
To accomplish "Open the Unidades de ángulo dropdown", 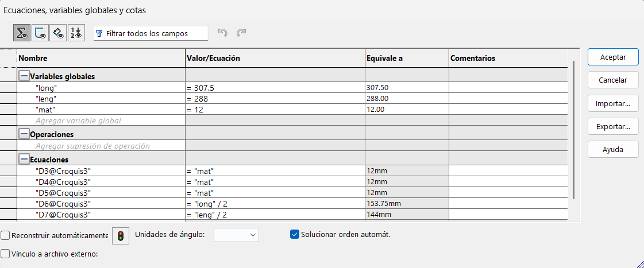I will 236,235.
